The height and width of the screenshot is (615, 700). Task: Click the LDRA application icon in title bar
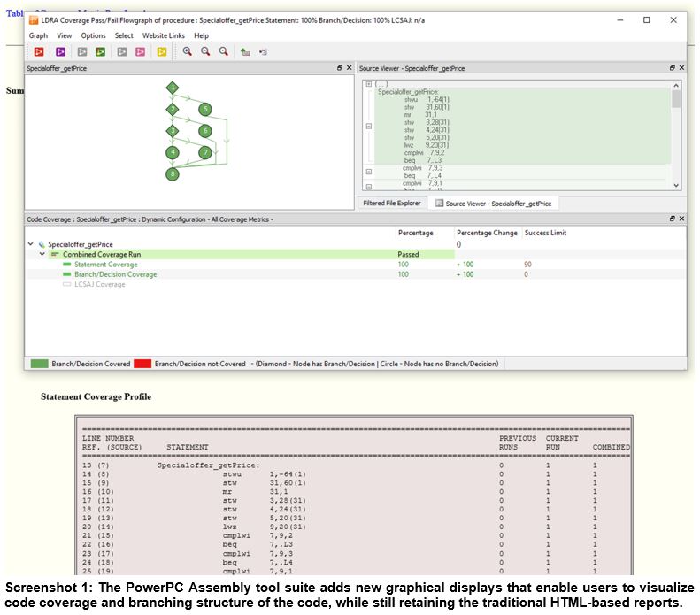(34, 20)
